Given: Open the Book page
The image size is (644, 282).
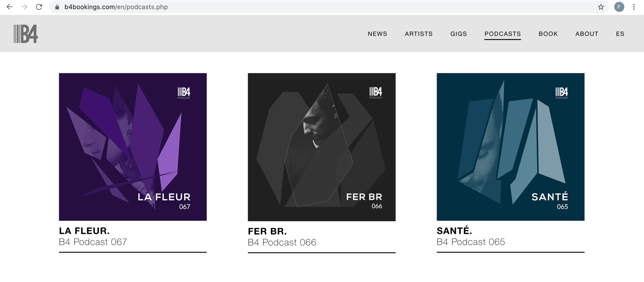Looking at the screenshot, I should tap(548, 34).
